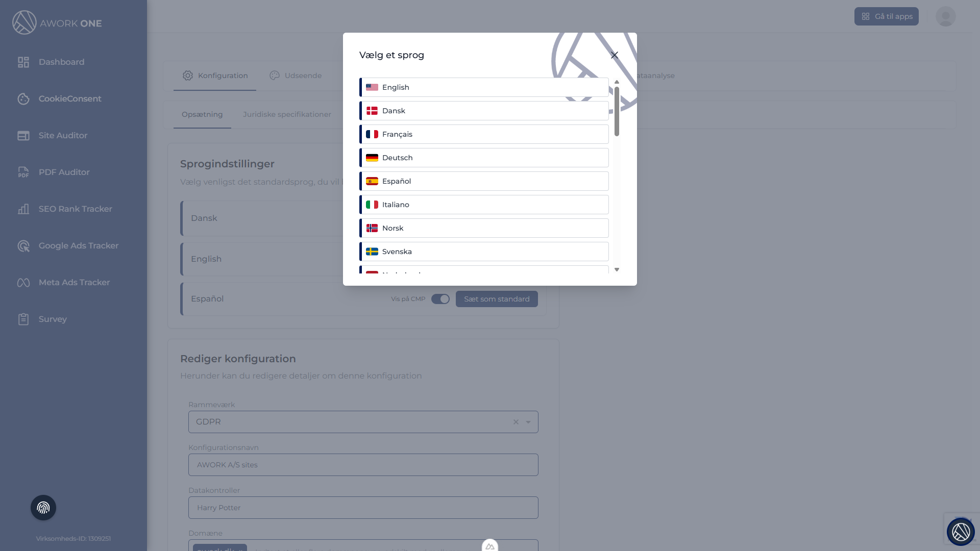Screen dimensions: 980x551
Task: Click the Dashboard grid icon in sidebar
Action: [x=23, y=62]
